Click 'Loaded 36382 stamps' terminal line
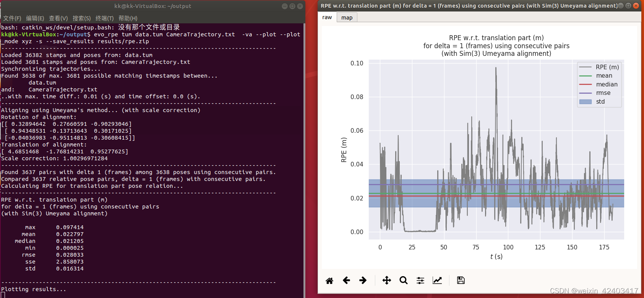The width and height of the screenshot is (644, 298). [77, 55]
